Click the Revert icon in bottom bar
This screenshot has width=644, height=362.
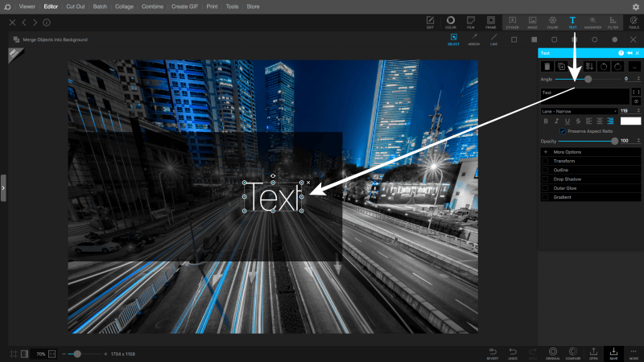tap(493, 353)
